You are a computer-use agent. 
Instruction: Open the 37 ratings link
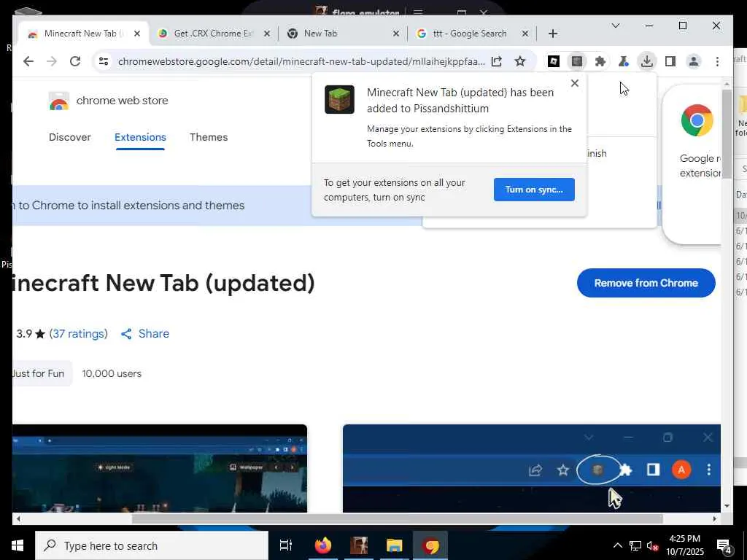79,334
